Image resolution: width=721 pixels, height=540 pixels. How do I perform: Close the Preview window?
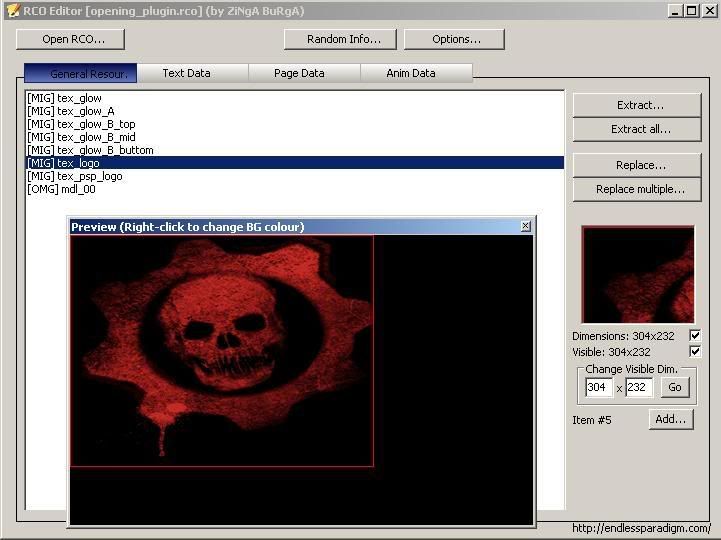[526, 226]
